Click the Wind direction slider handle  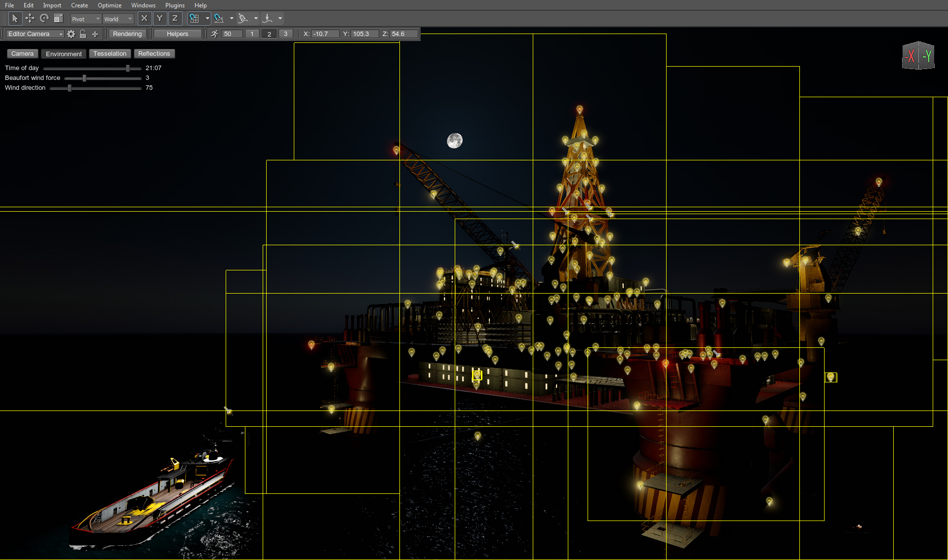70,88
